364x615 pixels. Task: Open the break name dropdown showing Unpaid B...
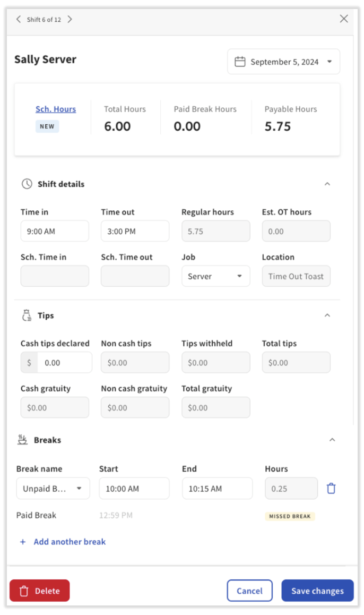click(53, 488)
